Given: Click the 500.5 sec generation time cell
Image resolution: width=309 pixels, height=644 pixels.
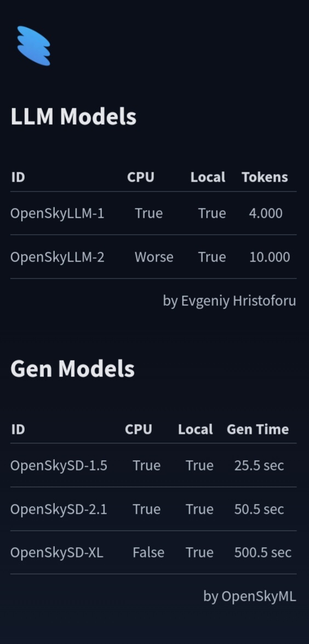Looking at the screenshot, I should (263, 553).
